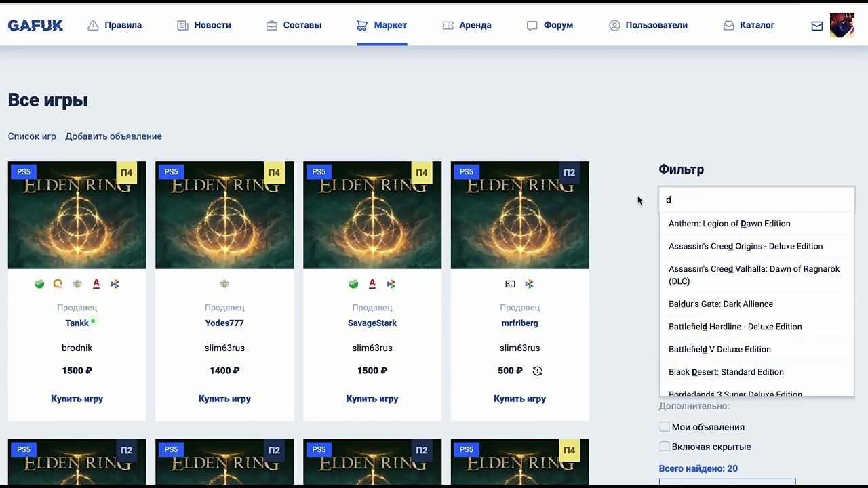Click the 'Все игры' page heading
This screenshot has width=868, height=488.
(48, 100)
